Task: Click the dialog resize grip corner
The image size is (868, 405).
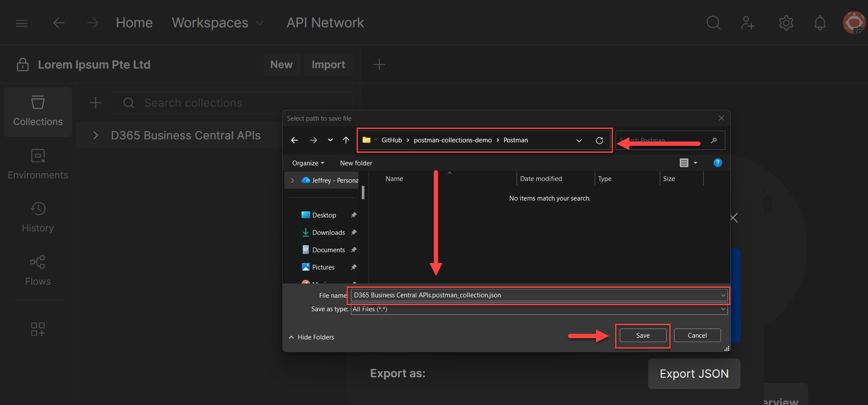Action: point(727,349)
